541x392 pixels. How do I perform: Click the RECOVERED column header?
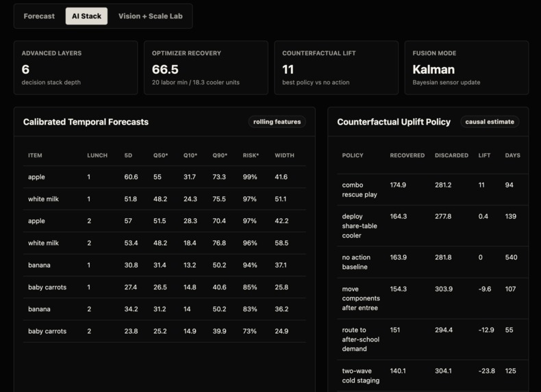pos(407,155)
